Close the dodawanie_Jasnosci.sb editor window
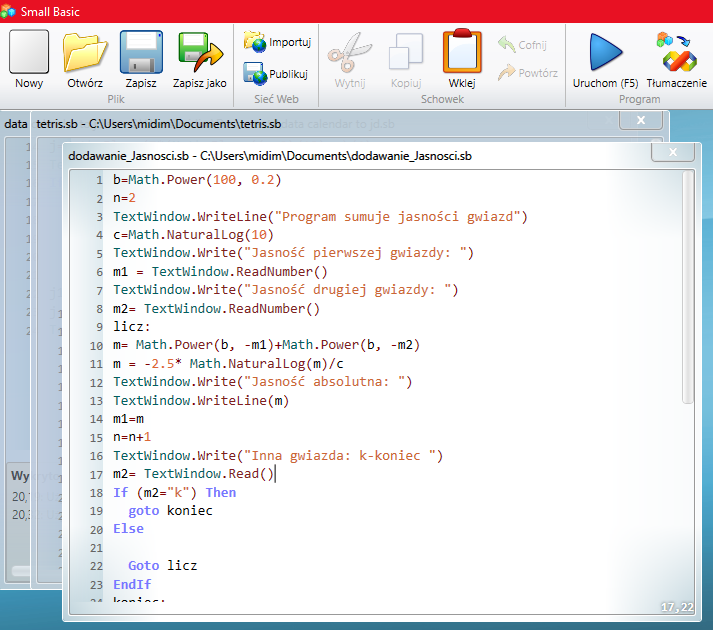Screen dimensions: 713x630 [x=673, y=152]
